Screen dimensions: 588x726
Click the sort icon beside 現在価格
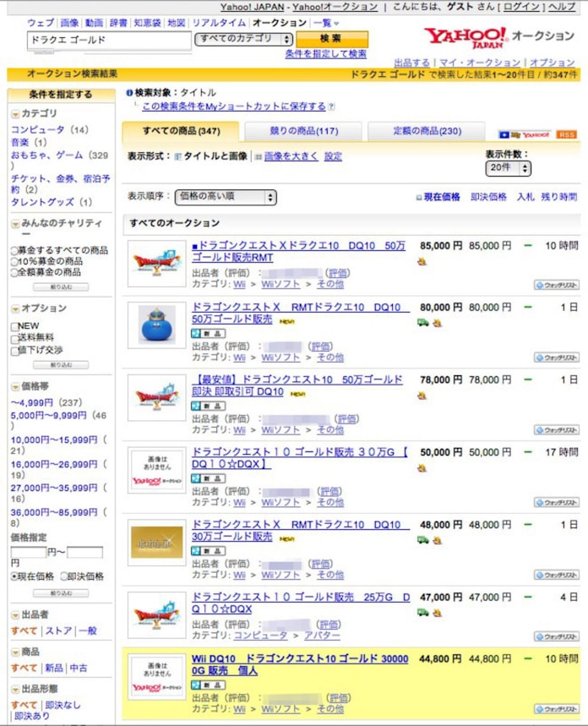point(418,198)
